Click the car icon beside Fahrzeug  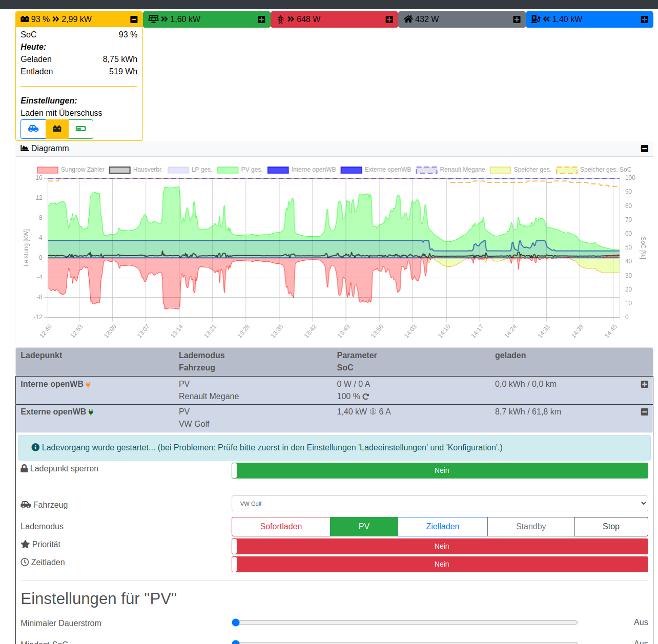point(26,505)
